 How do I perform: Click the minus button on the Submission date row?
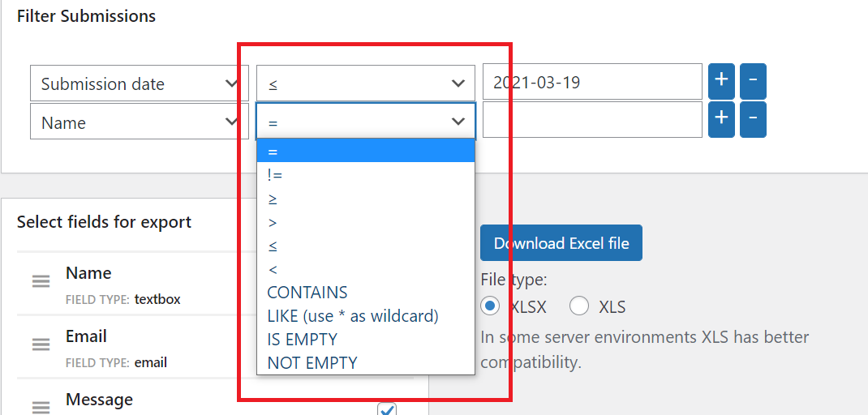coord(753,81)
